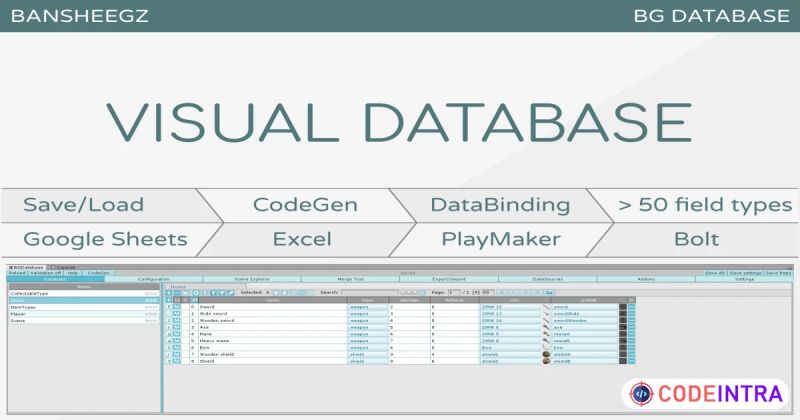
Task: Click the Save settings button
Action: (745, 273)
